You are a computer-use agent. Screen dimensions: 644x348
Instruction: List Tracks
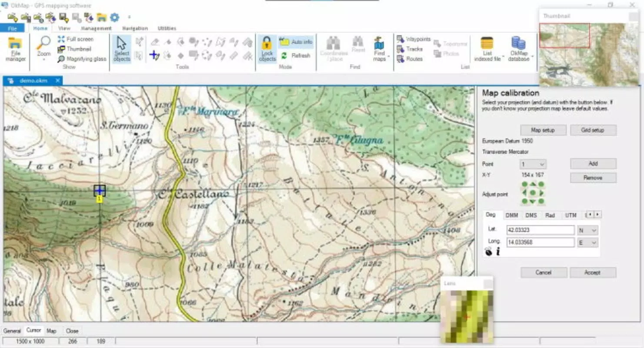[410, 49]
